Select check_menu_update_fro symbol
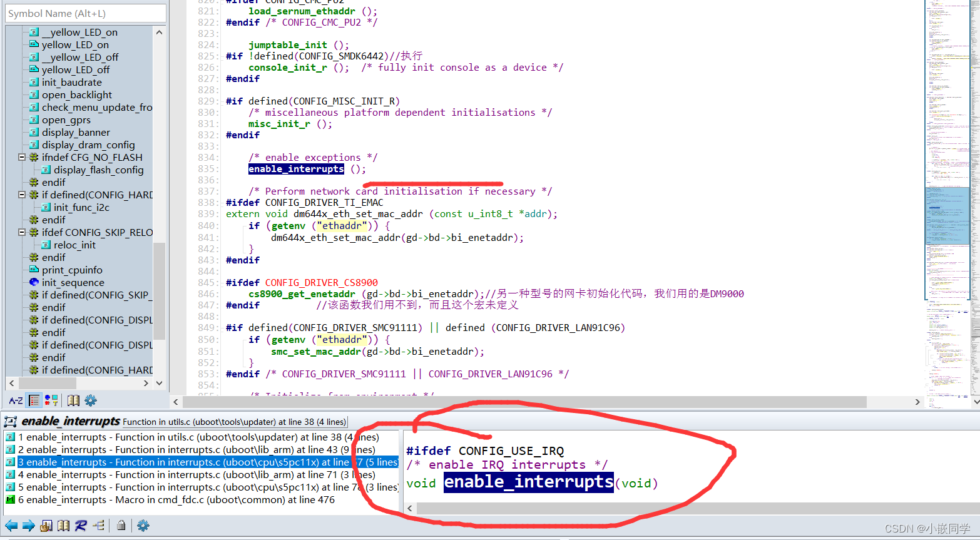The image size is (980, 540). [x=97, y=108]
